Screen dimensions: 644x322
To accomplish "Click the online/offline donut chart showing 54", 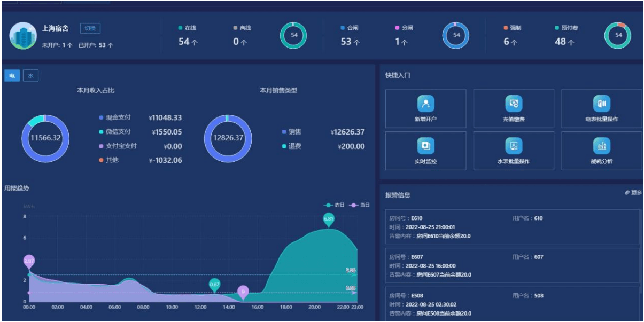I will [x=293, y=36].
